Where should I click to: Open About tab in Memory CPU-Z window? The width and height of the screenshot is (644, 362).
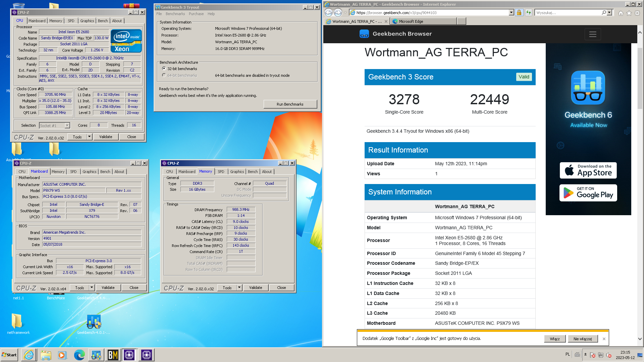coord(267,172)
